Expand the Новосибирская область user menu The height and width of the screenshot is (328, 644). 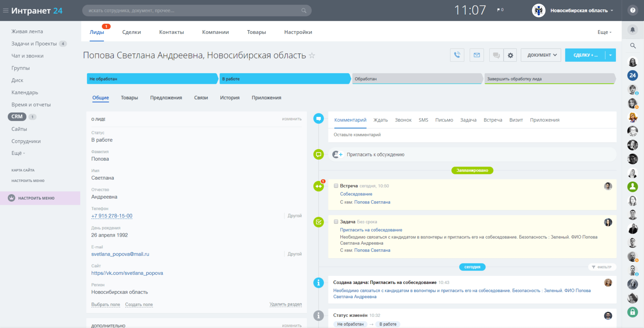tap(582, 11)
